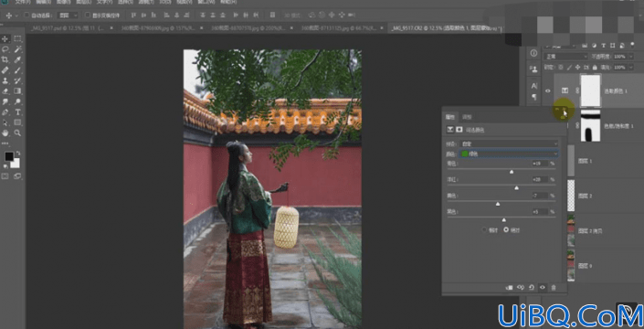The height and width of the screenshot is (329, 644).
Task: Select the Clone Stamp tool
Action: (5, 81)
